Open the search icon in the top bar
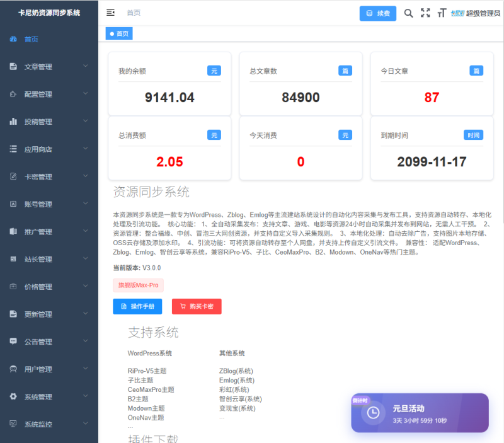 pyautogui.click(x=408, y=13)
